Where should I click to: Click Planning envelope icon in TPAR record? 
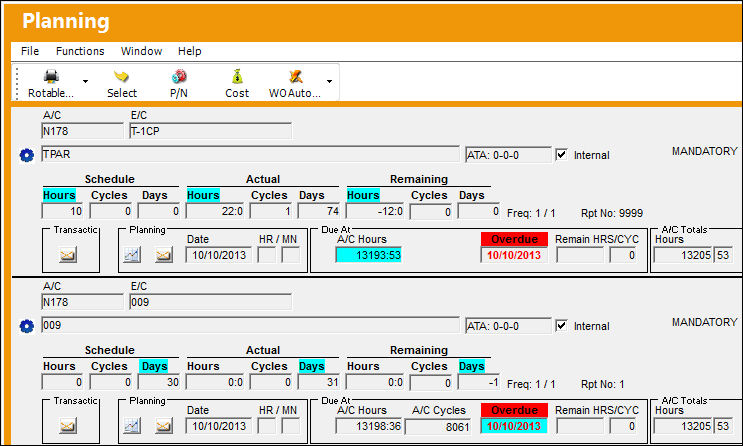(164, 255)
